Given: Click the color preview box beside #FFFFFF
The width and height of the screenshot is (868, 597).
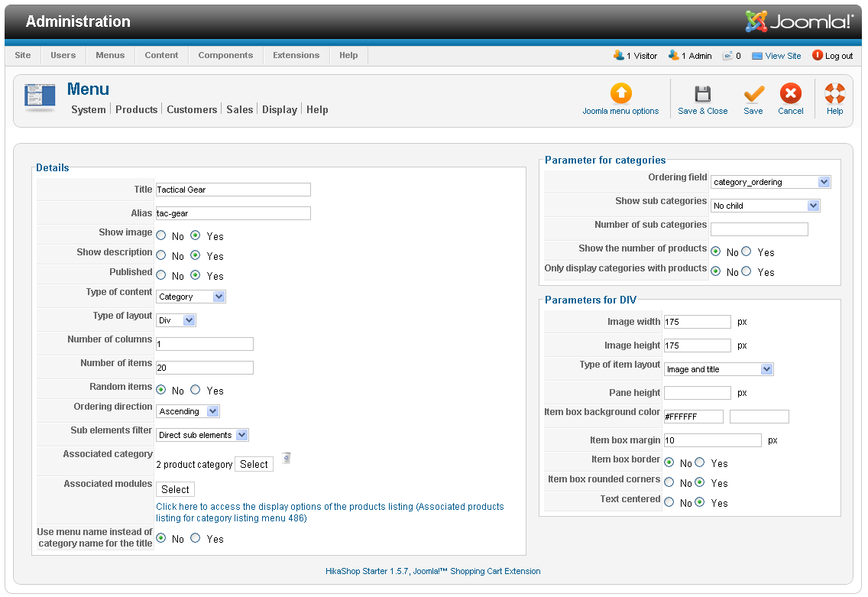Looking at the screenshot, I should [759, 417].
